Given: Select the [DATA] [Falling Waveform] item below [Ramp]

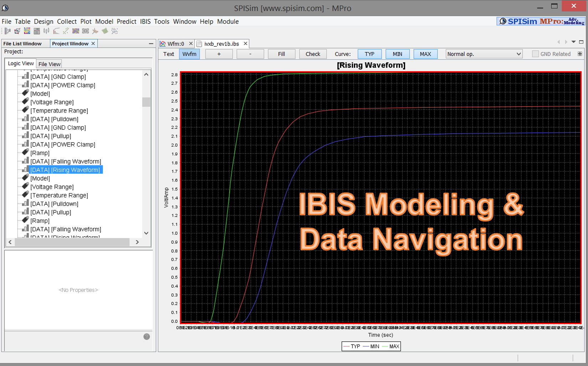Looking at the screenshot, I should 66,161.
